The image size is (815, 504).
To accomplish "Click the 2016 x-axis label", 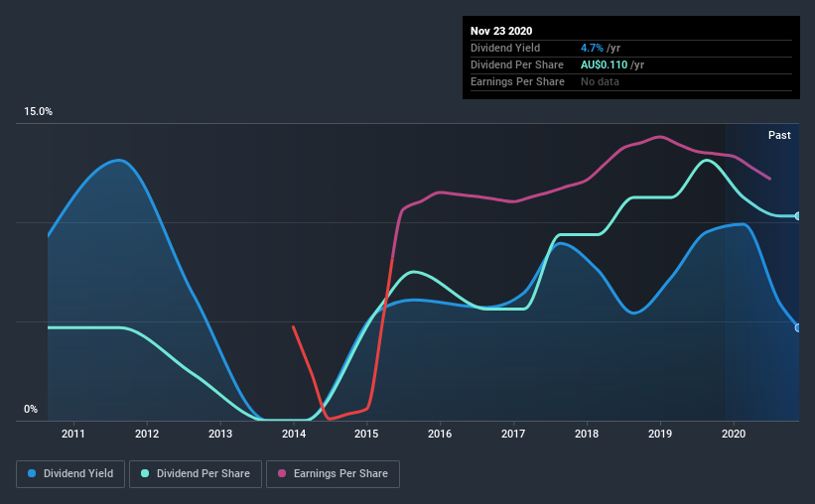I will 440,434.
